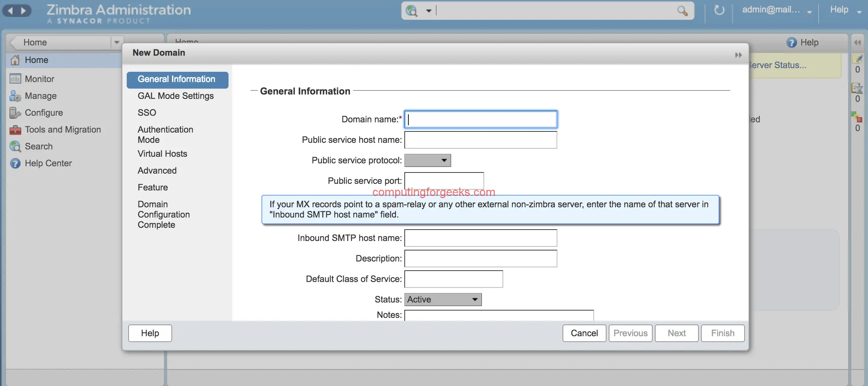Open the Authentication Mode step
Image resolution: width=868 pixels, height=386 pixels.
(x=166, y=135)
